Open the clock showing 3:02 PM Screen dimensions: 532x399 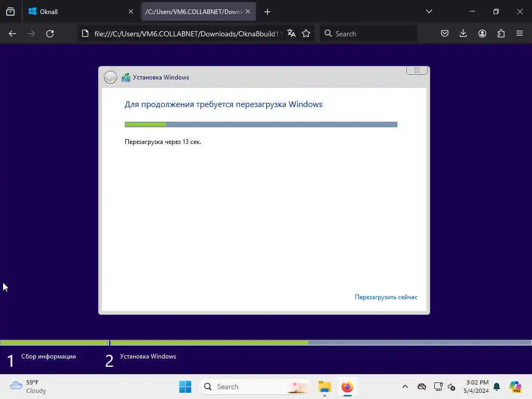coord(476,387)
